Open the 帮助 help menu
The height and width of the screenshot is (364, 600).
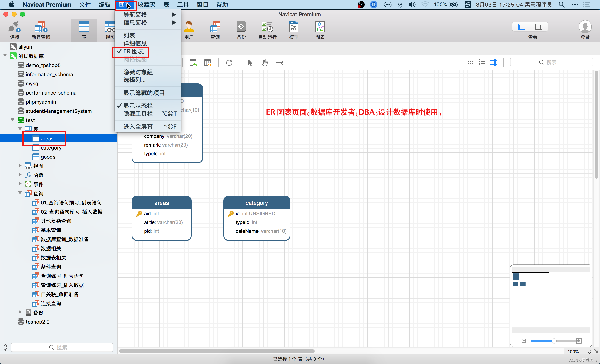point(222,5)
